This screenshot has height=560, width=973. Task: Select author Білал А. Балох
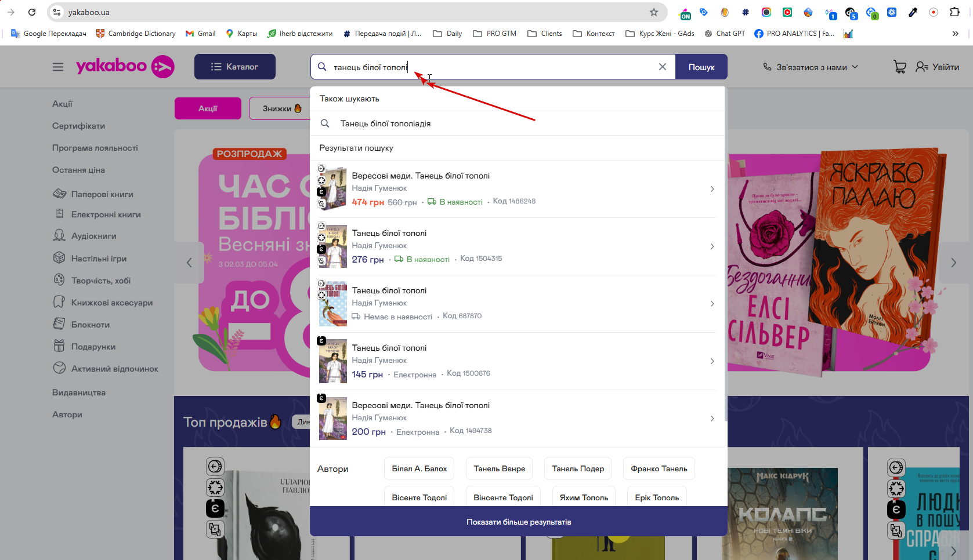pyautogui.click(x=419, y=468)
